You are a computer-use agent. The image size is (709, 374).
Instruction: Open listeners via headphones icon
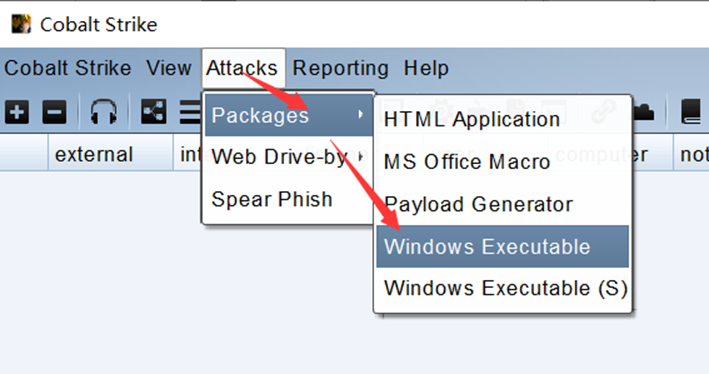[x=104, y=112]
